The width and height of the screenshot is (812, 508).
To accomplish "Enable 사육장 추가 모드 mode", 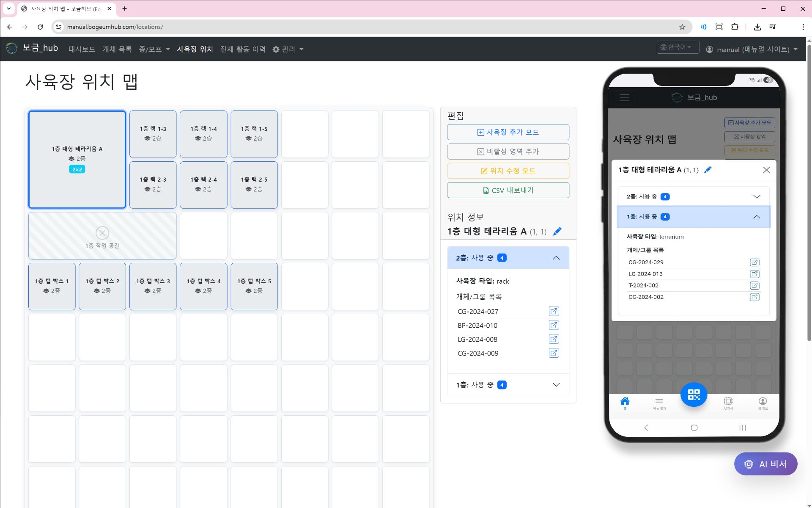I will click(508, 132).
